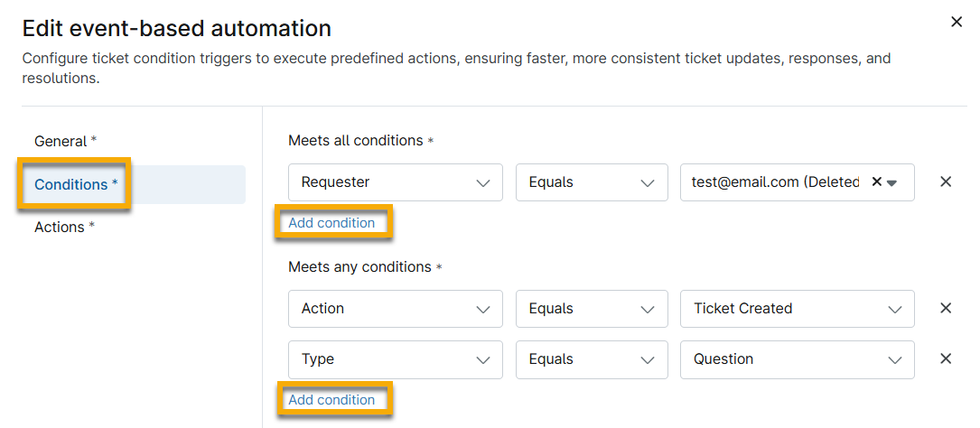Add condition under Meets any conditions

(331, 400)
